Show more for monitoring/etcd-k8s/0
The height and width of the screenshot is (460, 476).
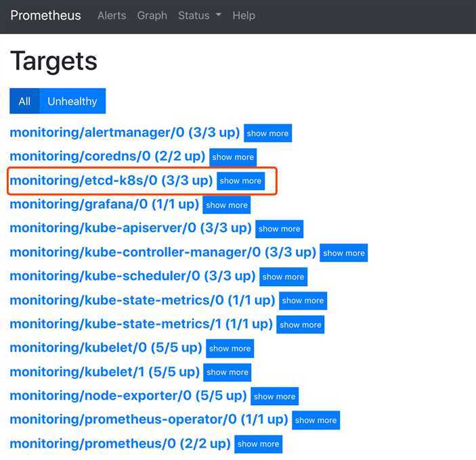pos(241,181)
